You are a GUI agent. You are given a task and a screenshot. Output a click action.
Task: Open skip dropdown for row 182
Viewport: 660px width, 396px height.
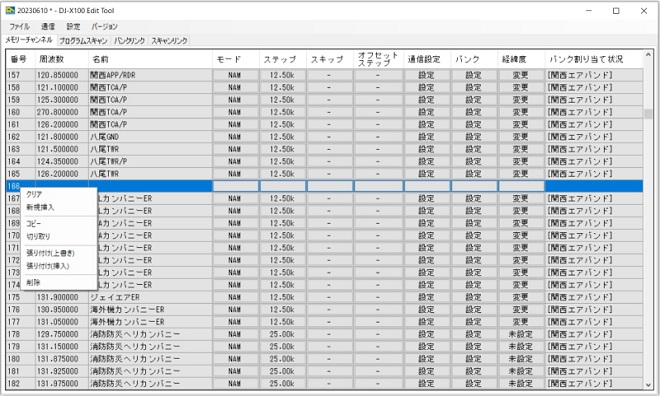pyautogui.click(x=330, y=384)
